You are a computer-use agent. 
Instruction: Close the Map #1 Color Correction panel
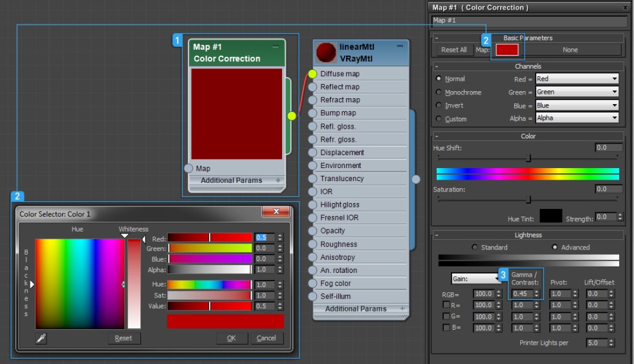pyautogui.click(x=625, y=8)
